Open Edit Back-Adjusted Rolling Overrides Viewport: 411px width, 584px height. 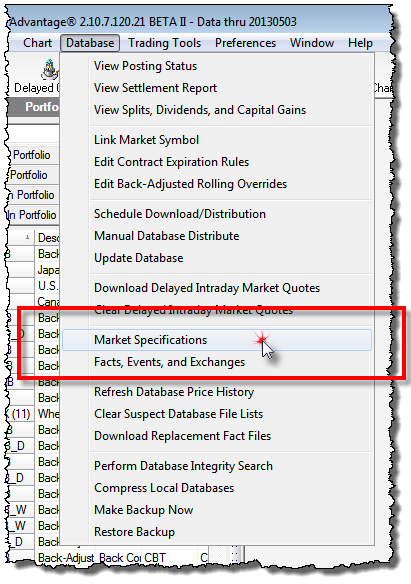(218, 184)
